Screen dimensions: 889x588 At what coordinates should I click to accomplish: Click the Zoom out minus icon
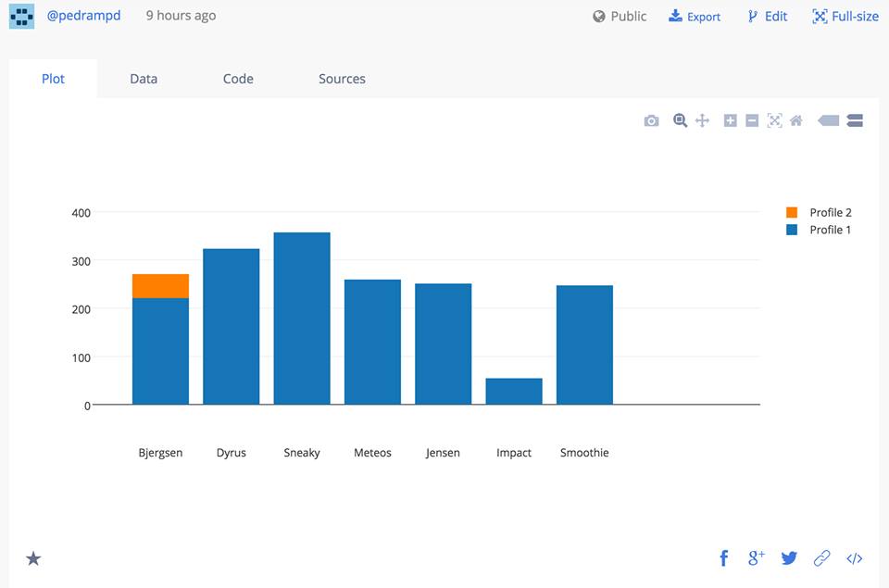click(752, 120)
